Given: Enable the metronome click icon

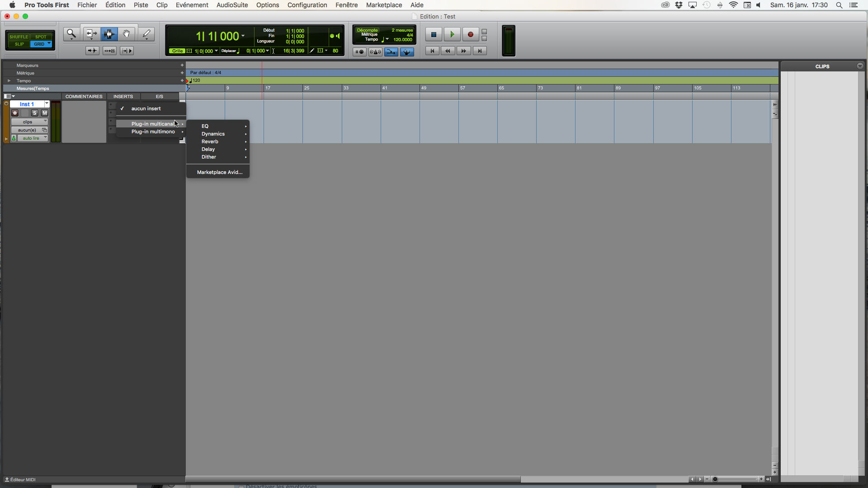Looking at the screenshot, I should (x=375, y=52).
